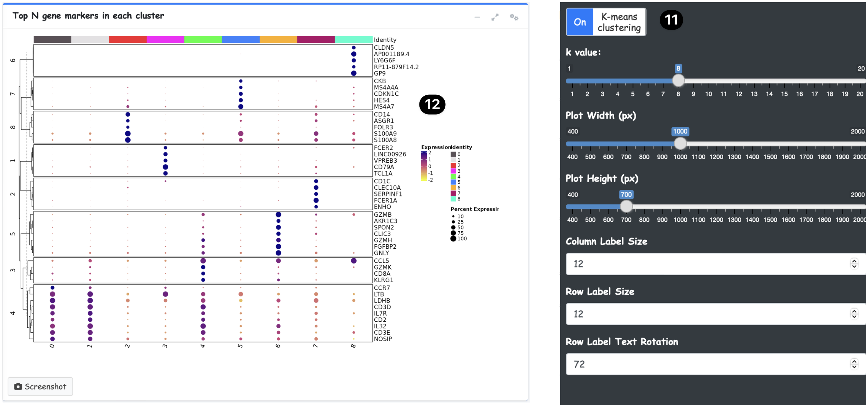Image resolution: width=868 pixels, height=405 pixels.
Task: Toggle the K-means clustering On switch
Action: point(579,22)
